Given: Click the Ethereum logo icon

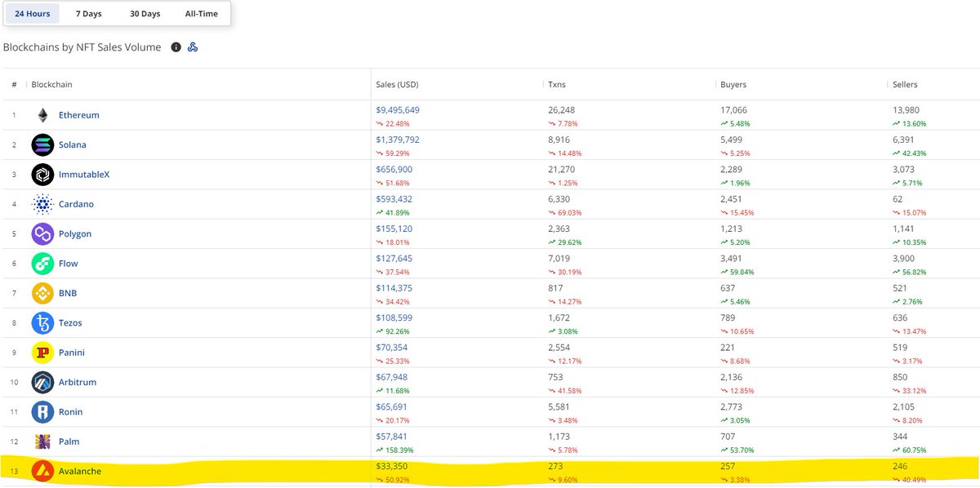Looking at the screenshot, I should click(42, 115).
